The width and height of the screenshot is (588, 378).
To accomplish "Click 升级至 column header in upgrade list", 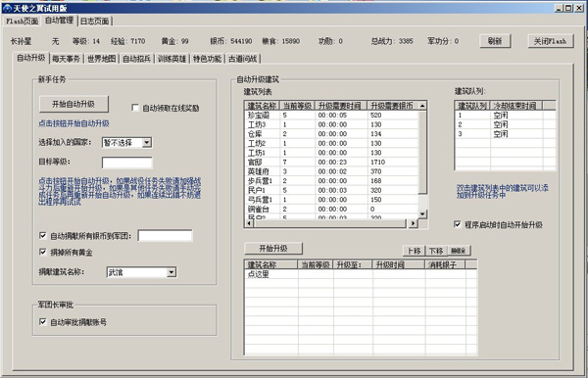I will pos(353,264).
